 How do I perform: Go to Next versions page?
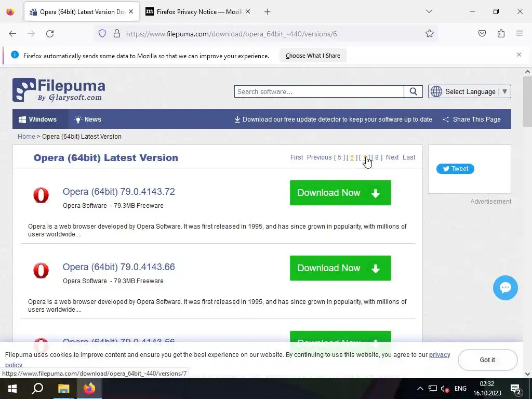pyautogui.click(x=392, y=157)
